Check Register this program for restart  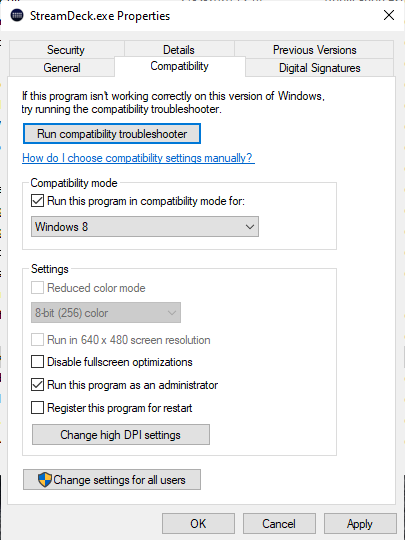(37, 408)
